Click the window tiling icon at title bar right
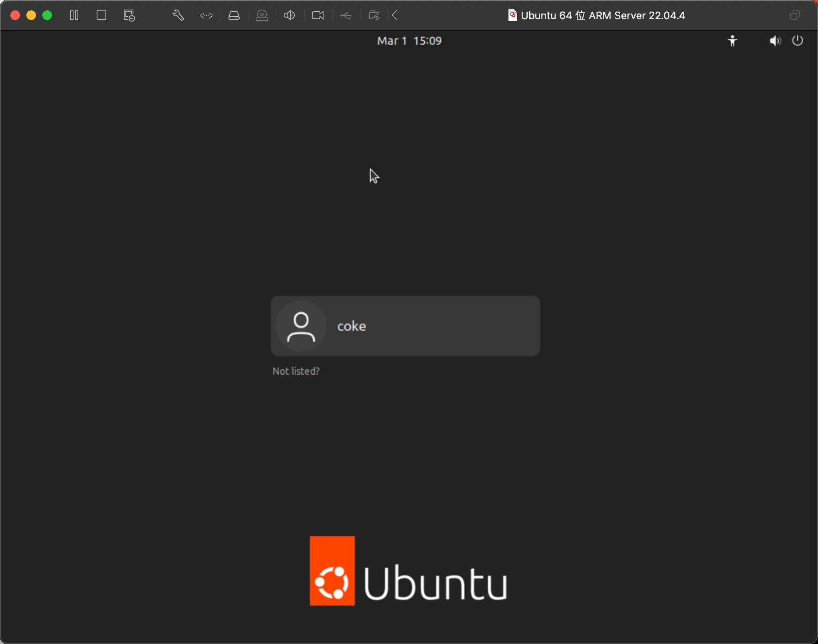This screenshot has width=818, height=644. [x=795, y=16]
